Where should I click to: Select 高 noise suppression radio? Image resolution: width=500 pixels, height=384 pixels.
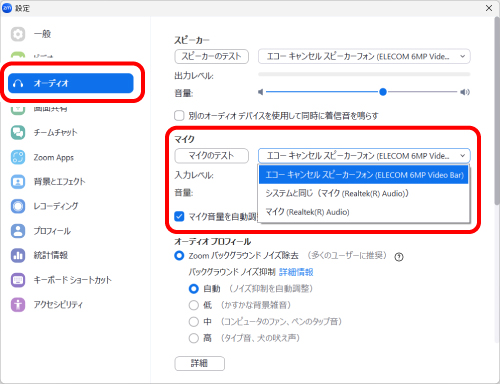coord(194,338)
